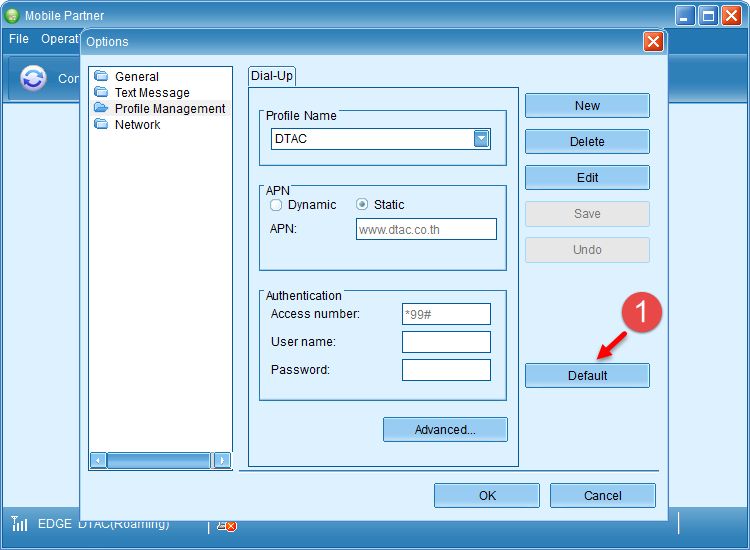The image size is (750, 550).
Task: Click the DTAC profile name combo box
Action: pyautogui.click(x=381, y=139)
